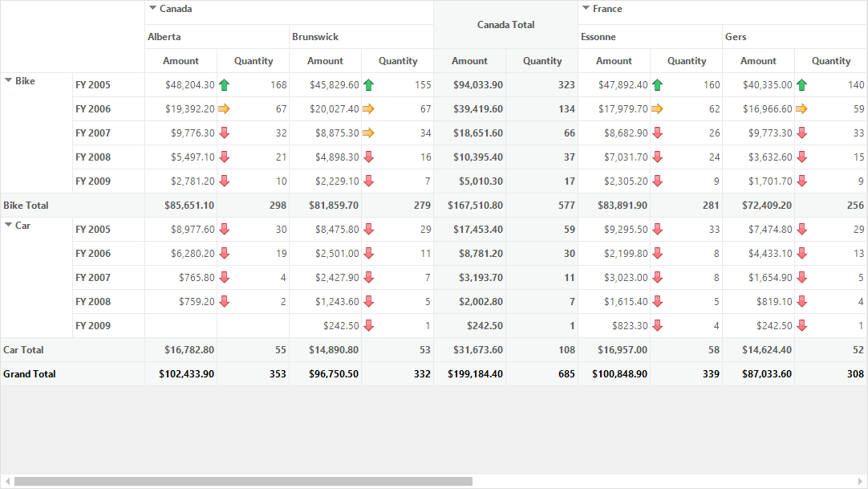
Task: Select the Bike Total row header
Action: pyautogui.click(x=72, y=206)
